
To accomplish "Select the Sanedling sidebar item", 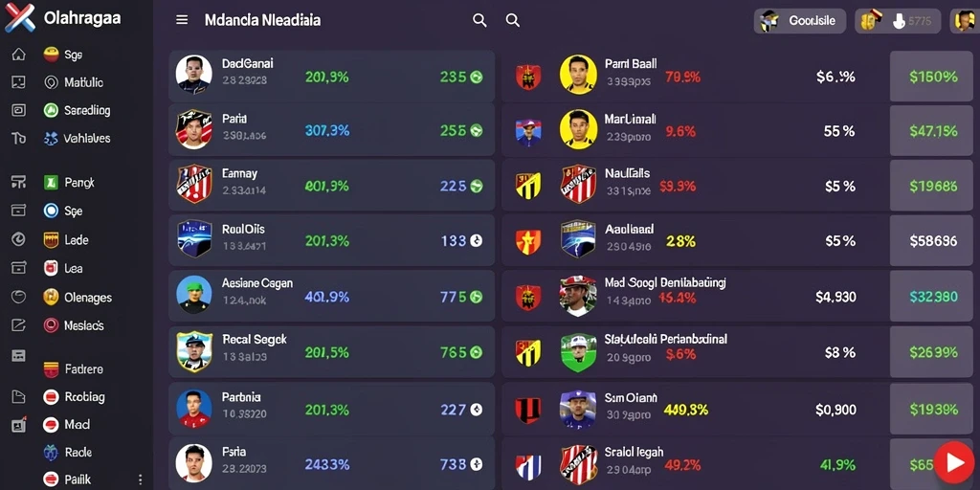I will (x=78, y=111).
